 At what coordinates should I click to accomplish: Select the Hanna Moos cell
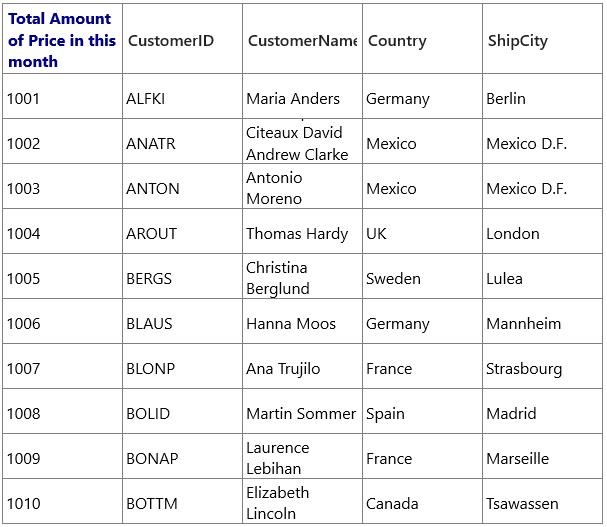click(302, 321)
